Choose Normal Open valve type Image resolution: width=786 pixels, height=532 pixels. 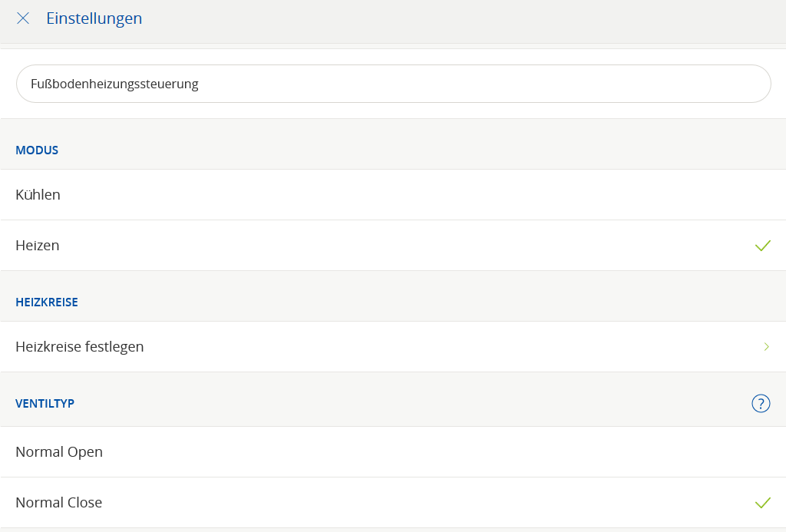(x=59, y=452)
